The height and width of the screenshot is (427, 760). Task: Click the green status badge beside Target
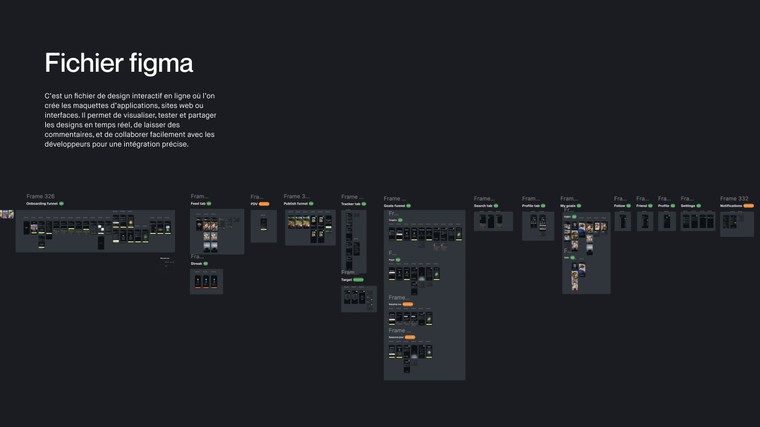[358, 280]
